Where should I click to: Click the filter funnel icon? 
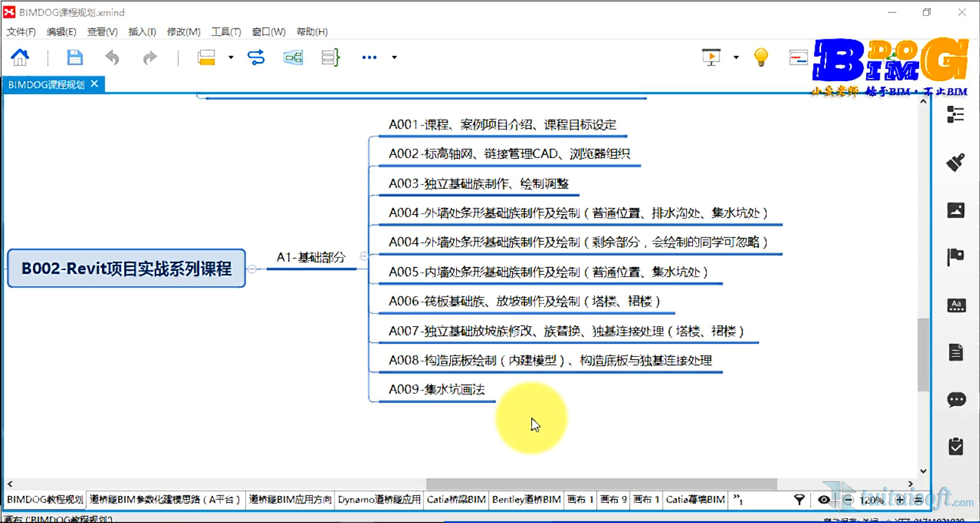(799, 500)
